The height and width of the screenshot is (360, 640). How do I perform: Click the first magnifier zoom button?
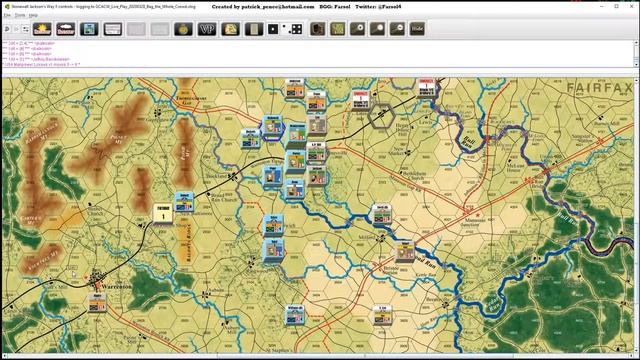358,29
